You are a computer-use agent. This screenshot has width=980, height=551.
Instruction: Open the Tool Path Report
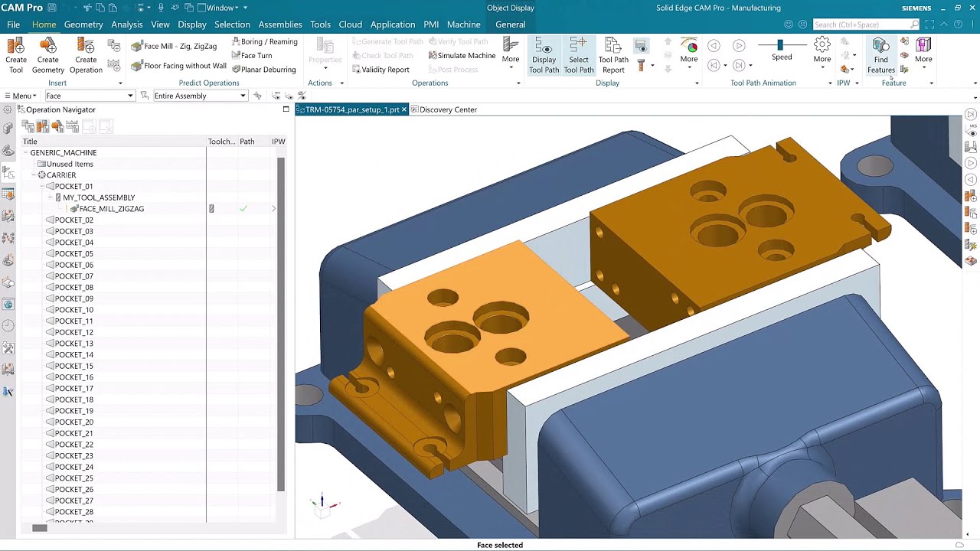point(613,55)
